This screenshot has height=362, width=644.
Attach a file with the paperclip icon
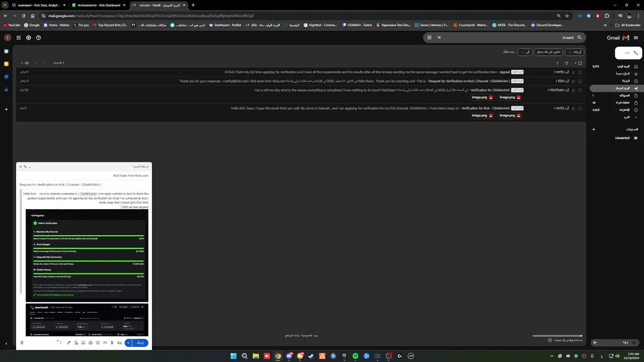click(x=112, y=343)
